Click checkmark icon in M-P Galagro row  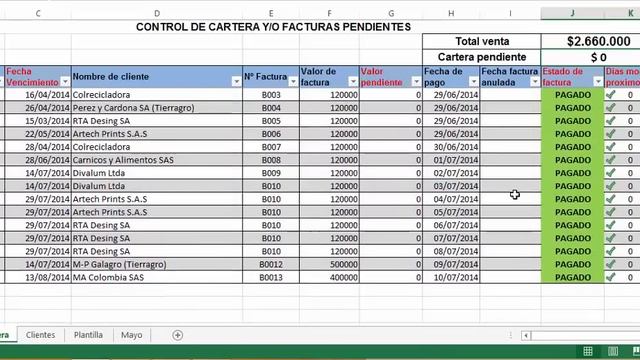point(611,264)
